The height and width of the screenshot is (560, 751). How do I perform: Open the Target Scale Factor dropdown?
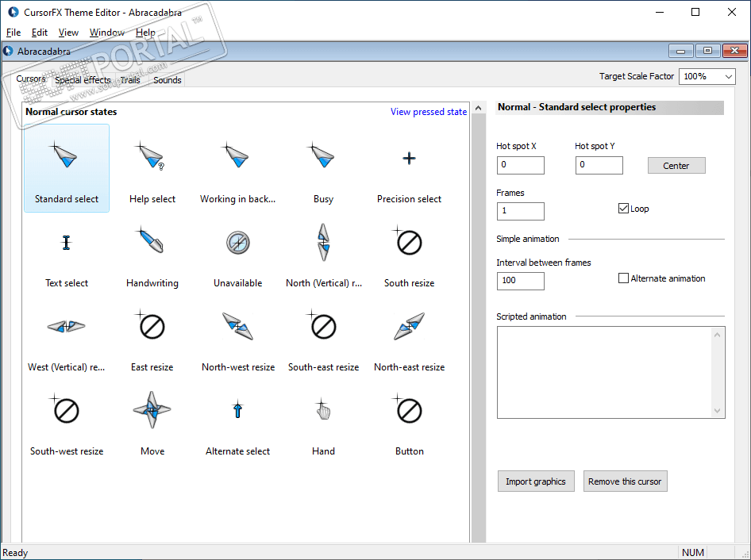pyautogui.click(x=707, y=77)
